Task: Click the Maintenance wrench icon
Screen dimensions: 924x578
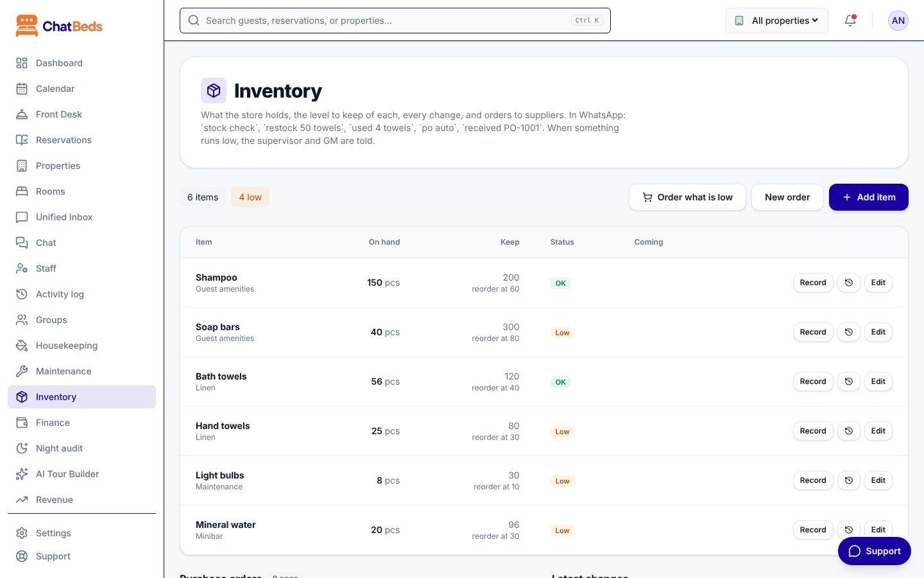Action: click(22, 371)
